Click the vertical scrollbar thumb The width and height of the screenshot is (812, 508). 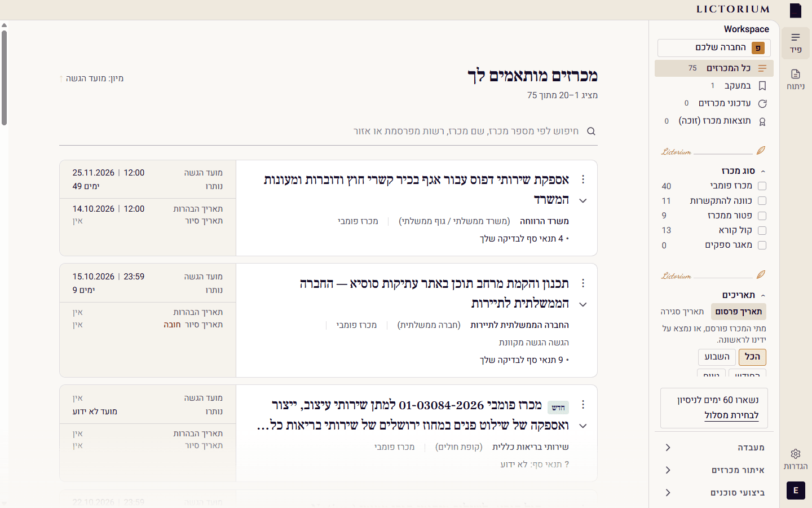click(x=4, y=77)
